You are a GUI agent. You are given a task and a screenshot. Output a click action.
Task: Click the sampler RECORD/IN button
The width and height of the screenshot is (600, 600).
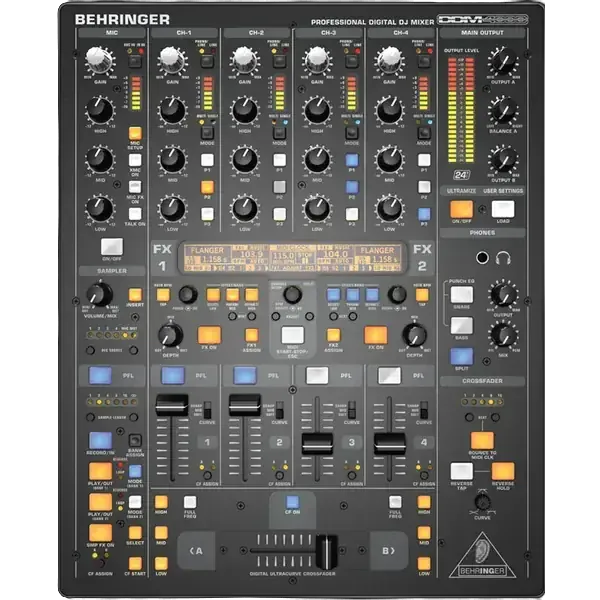[x=100, y=440]
